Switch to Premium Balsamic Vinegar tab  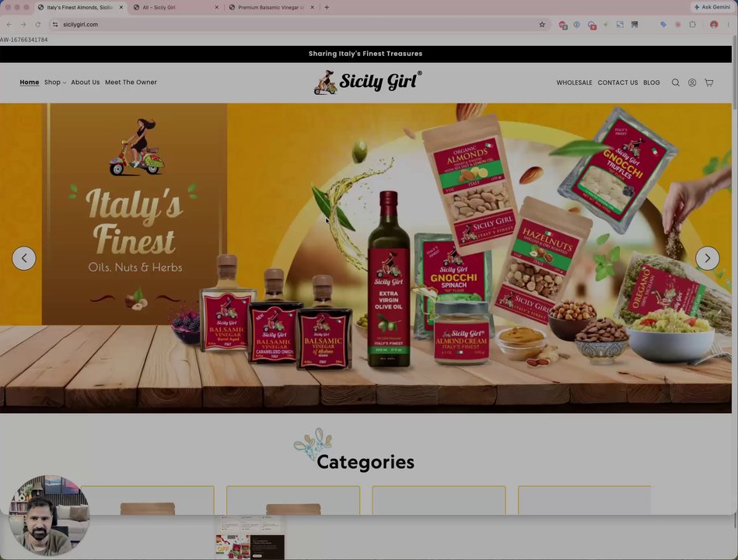[x=271, y=8]
